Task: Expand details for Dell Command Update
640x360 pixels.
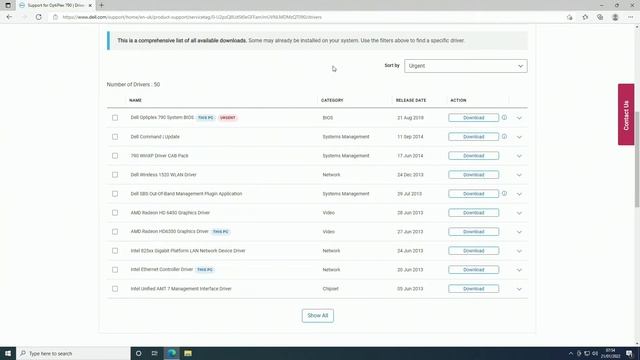Action: 519,137
